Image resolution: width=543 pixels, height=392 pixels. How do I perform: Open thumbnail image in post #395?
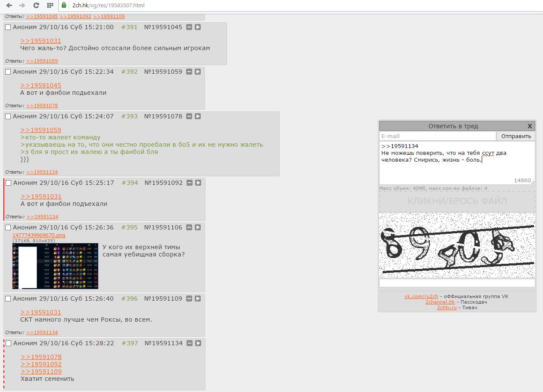pyautogui.click(x=55, y=266)
